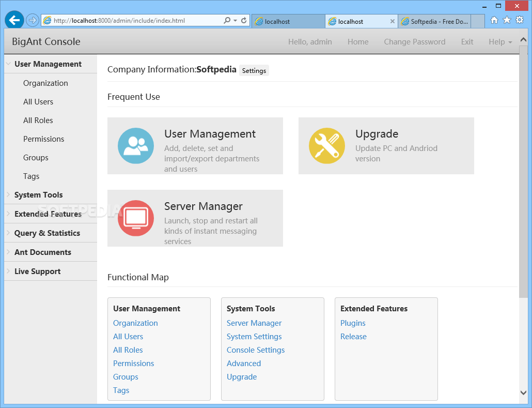Click the vertical scrollbar thumb

pyautogui.click(x=523, y=172)
